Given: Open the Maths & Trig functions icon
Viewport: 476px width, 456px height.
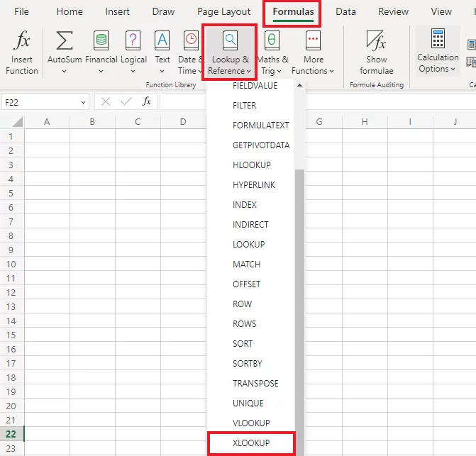Looking at the screenshot, I should pyautogui.click(x=272, y=40).
